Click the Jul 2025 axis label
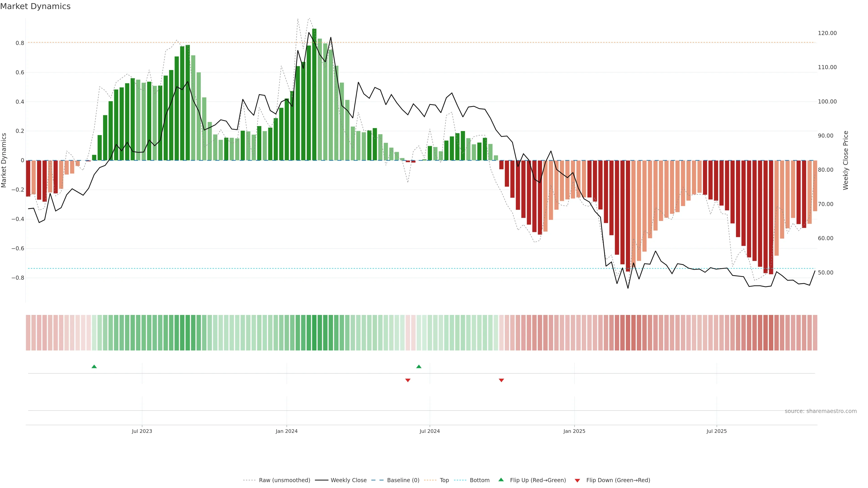The image size is (868, 488). coord(716,431)
